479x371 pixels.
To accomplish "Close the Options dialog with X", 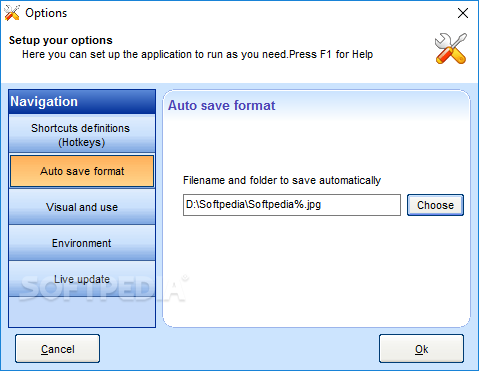I will click(x=463, y=13).
